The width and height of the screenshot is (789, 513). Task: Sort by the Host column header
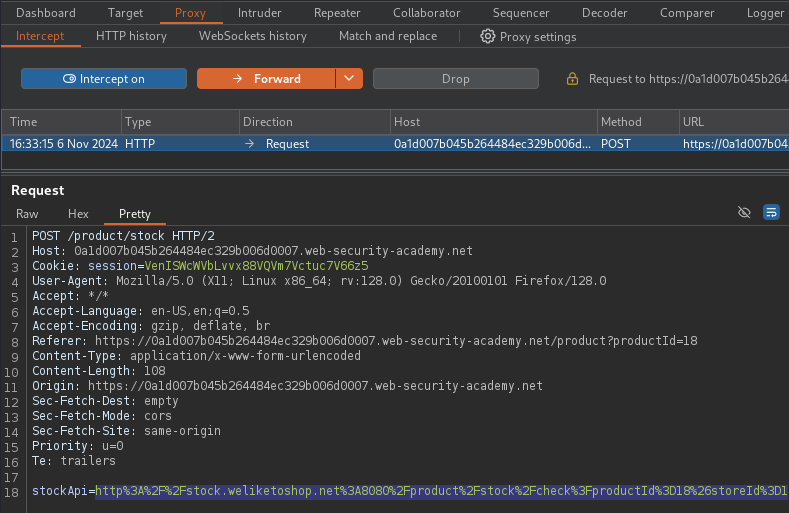point(494,122)
